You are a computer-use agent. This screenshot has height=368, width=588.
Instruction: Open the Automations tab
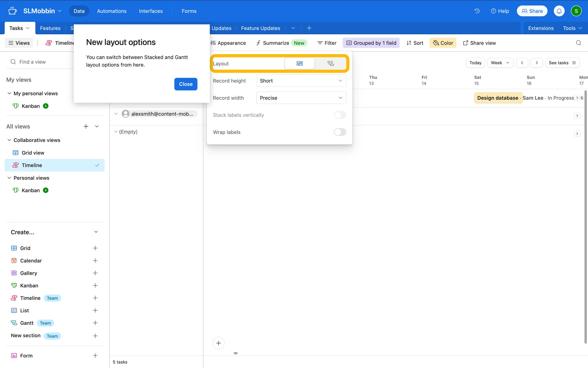click(112, 11)
